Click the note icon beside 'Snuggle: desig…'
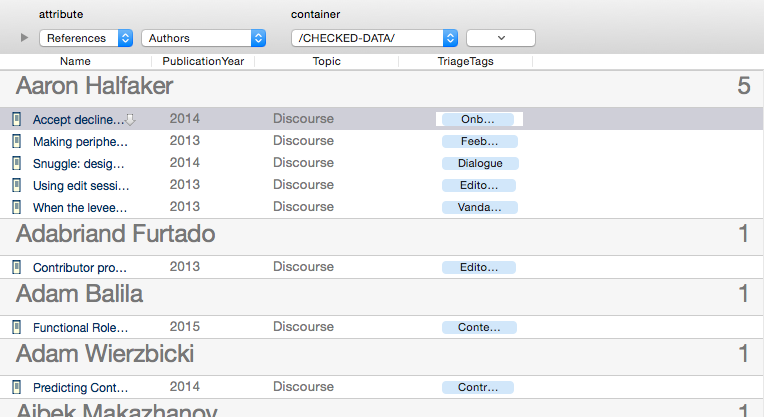The width and height of the screenshot is (764, 417). (16, 163)
